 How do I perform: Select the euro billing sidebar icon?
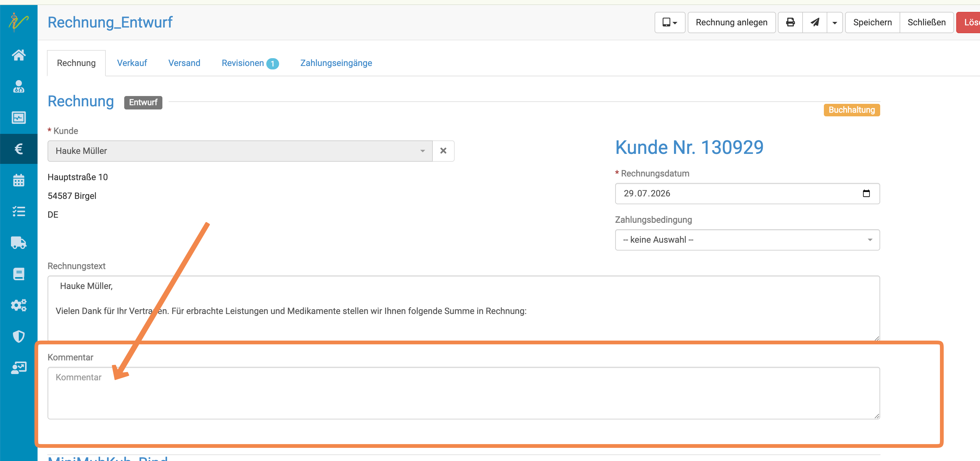(x=19, y=149)
